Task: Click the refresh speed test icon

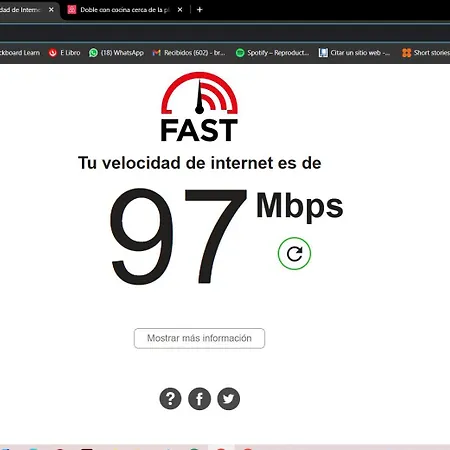Action: (294, 254)
